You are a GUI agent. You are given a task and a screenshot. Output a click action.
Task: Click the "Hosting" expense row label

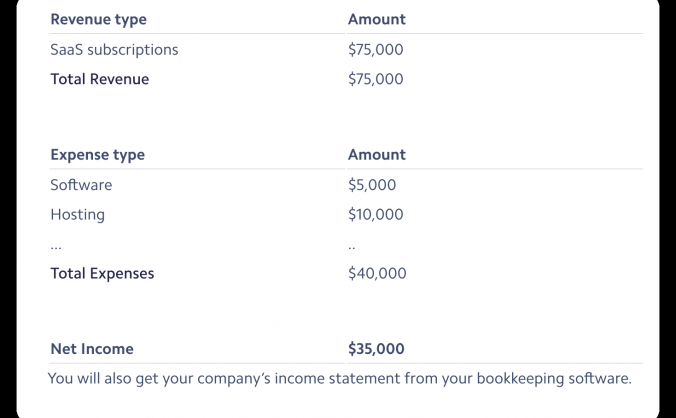pyautogui.click(x=77, y=214)
